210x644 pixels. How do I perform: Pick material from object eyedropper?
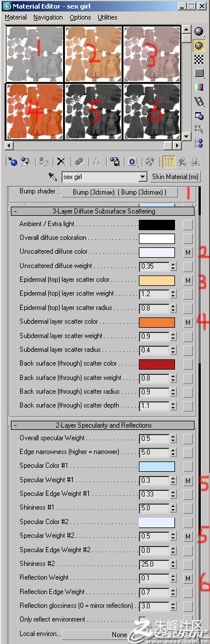pos(53,177)
